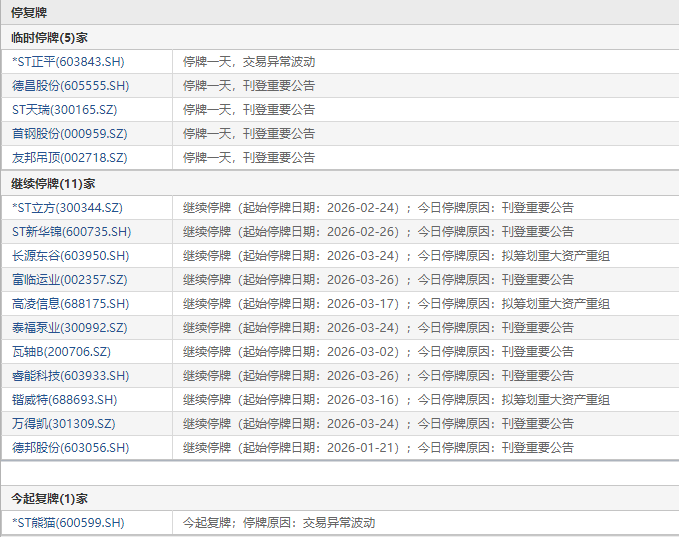Click the 临时停牌(5)家 section header
The image size is (679, 537).
pyautogui.click(x=50, y=38)
